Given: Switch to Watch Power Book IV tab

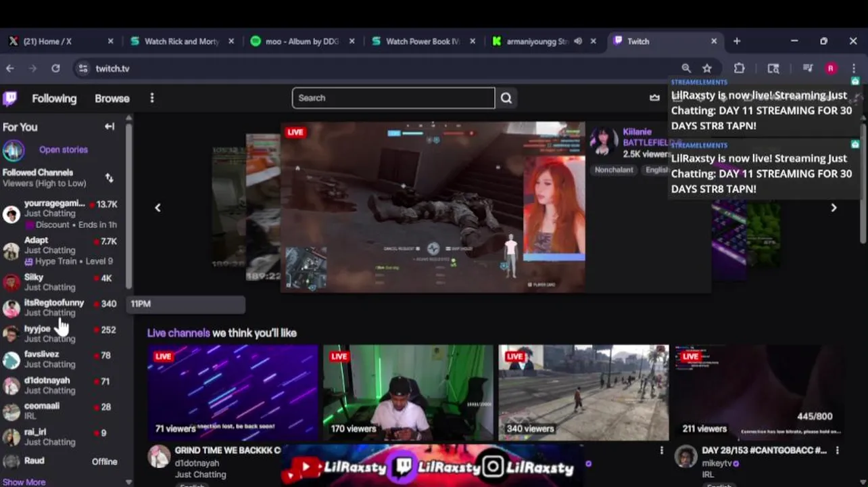Looking at the screenshot, I should [423, 41].
